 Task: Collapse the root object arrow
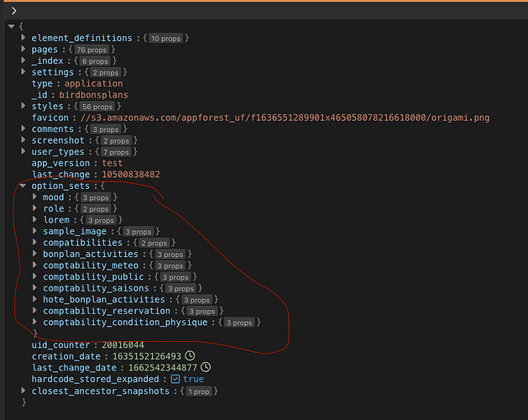pyautogui.click(x=12, y=26)
